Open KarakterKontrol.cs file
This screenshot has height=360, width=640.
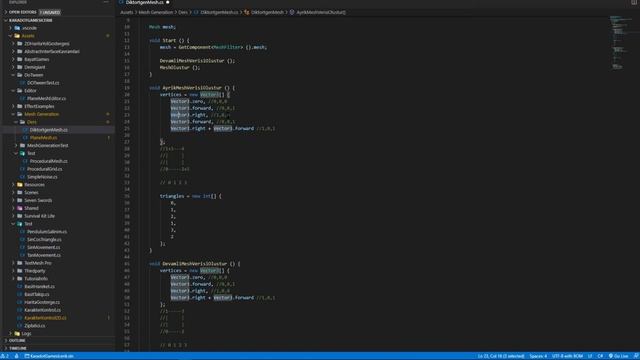click(42, 310)
